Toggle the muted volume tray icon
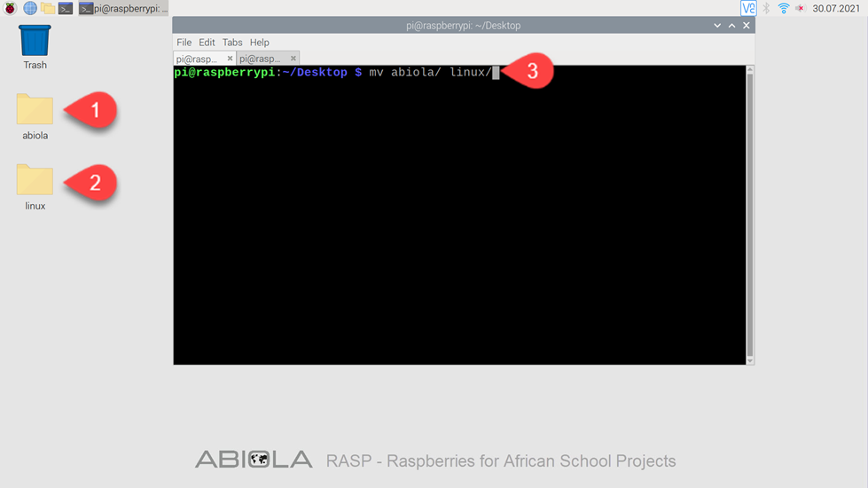Screen dimensions: 868x488 (800, 8)
